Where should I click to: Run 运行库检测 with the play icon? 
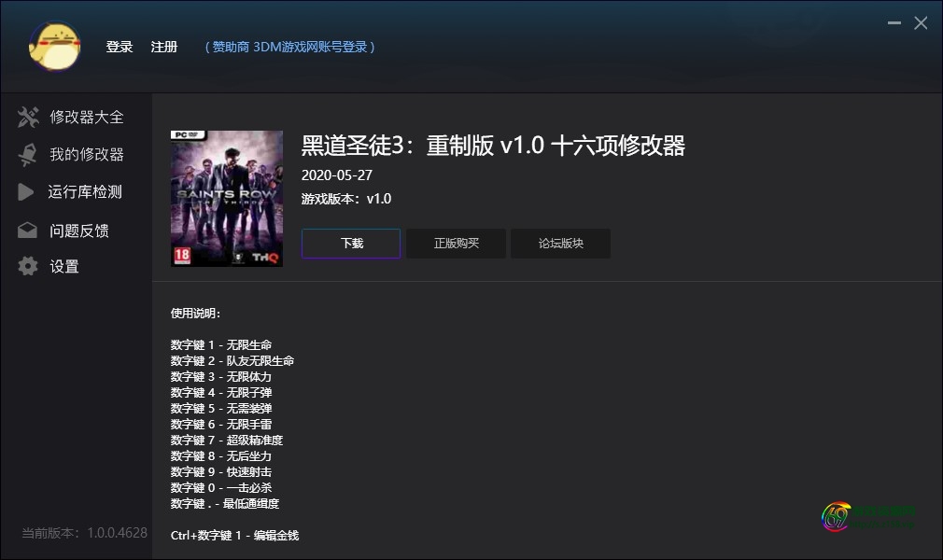pyautogui.click(x=27, y=192)
